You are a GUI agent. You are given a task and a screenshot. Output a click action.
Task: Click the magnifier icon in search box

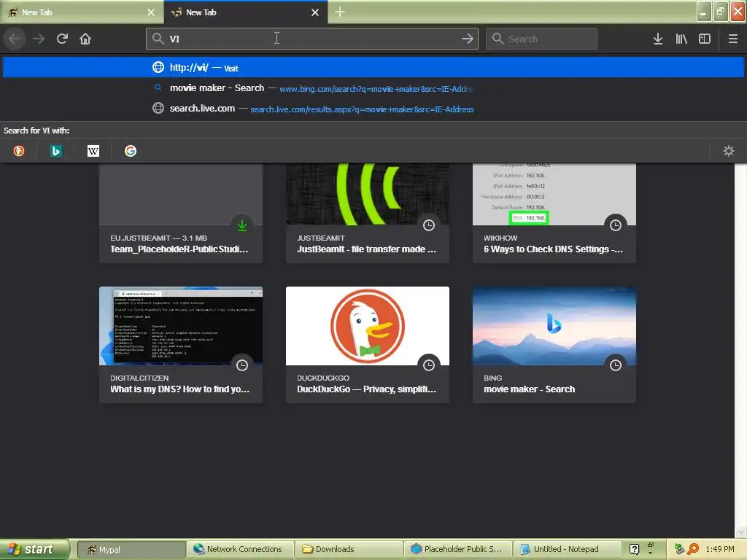(x=498, y=39)
